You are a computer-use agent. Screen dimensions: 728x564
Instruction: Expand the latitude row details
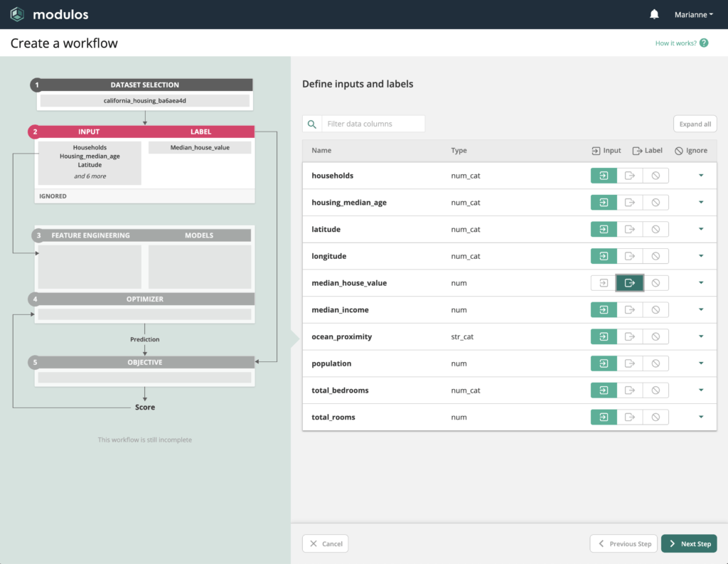point(701,229)
